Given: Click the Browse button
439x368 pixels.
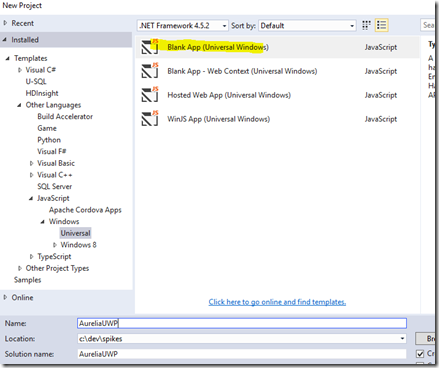Looking at the screenshot, I should point(426,339).
